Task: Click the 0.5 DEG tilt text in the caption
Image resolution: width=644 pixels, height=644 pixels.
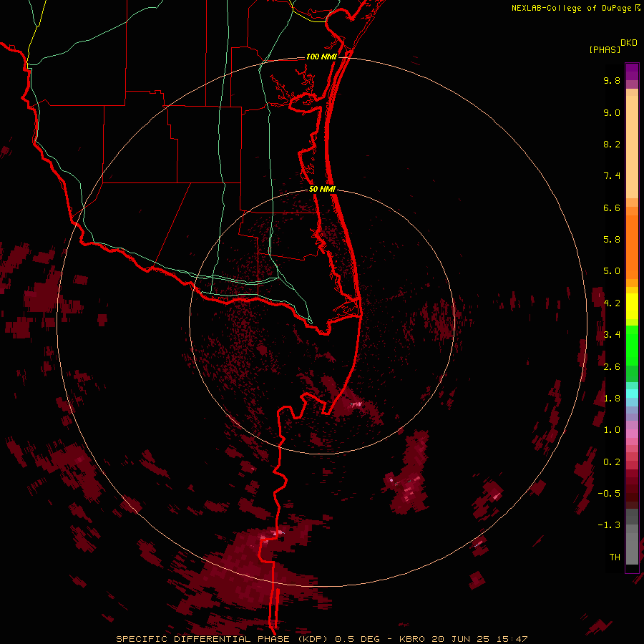Action: (x=357, y=639)
